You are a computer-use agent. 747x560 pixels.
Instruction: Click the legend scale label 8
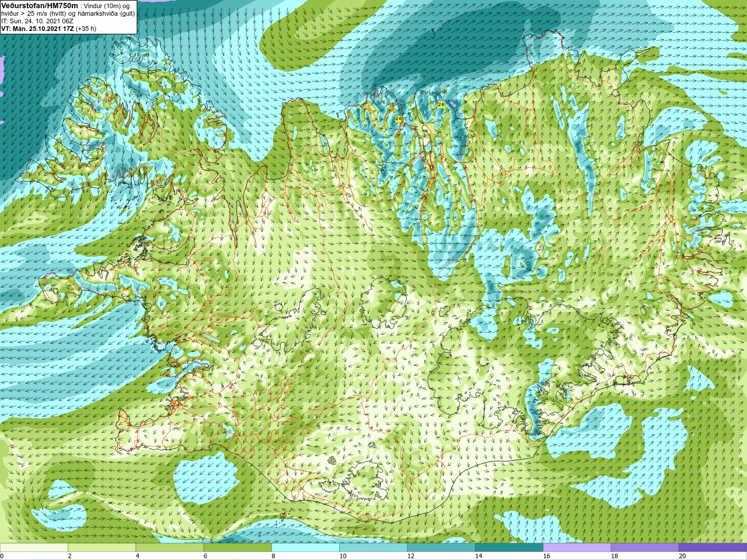(273, 556)
